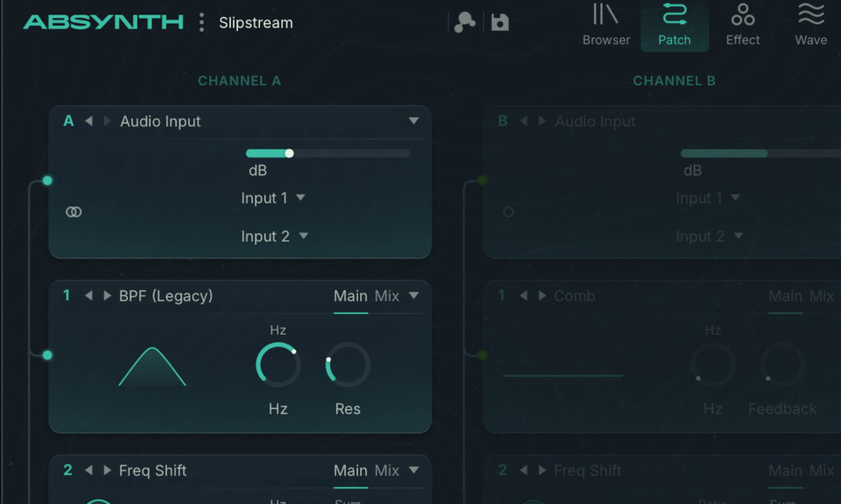Click the mutate patch icon in header

point(465,22)
